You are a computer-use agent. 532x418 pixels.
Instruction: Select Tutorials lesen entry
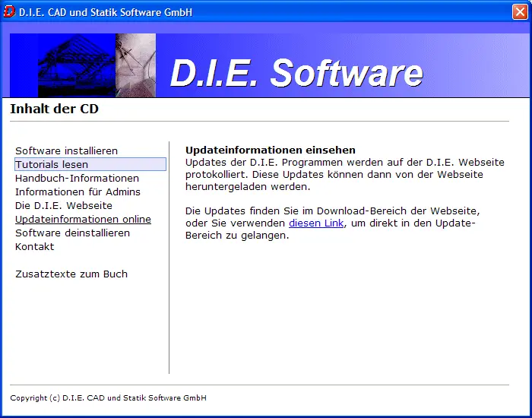pos(90,164)
